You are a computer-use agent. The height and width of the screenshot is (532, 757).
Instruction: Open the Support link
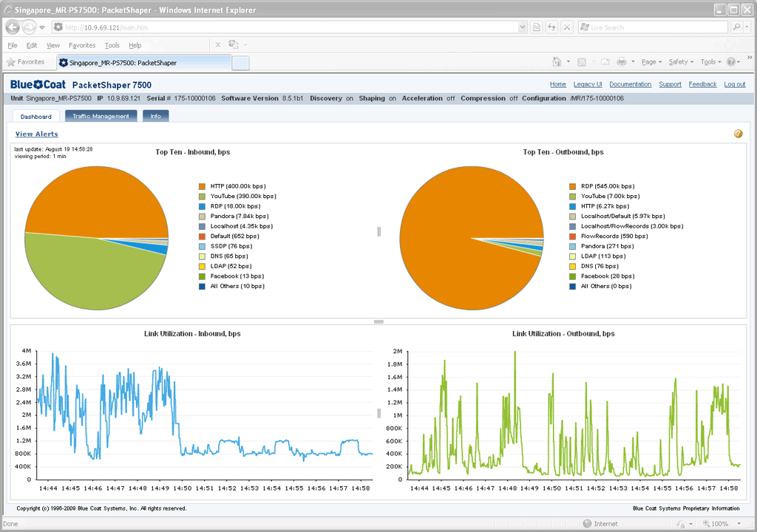pos(670,84)
